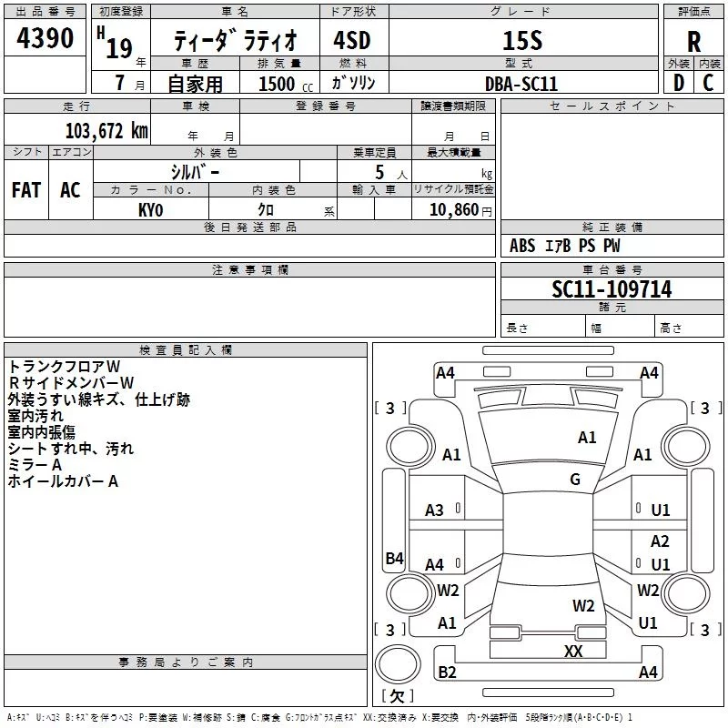Screen dimensions: 728x728
Task: Select the A2 mark on the diagram
Action: [x=660, y=541]
